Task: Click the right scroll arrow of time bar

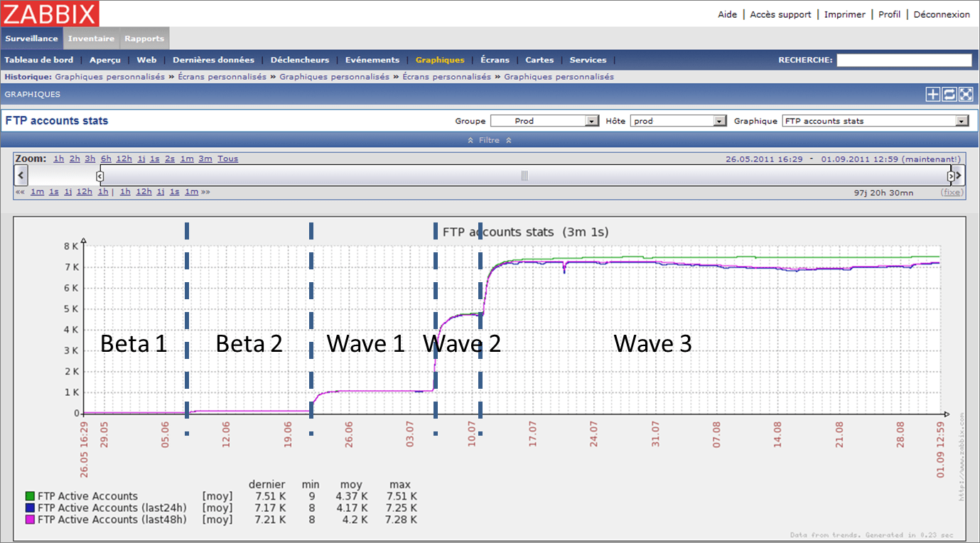Action: 959,175
